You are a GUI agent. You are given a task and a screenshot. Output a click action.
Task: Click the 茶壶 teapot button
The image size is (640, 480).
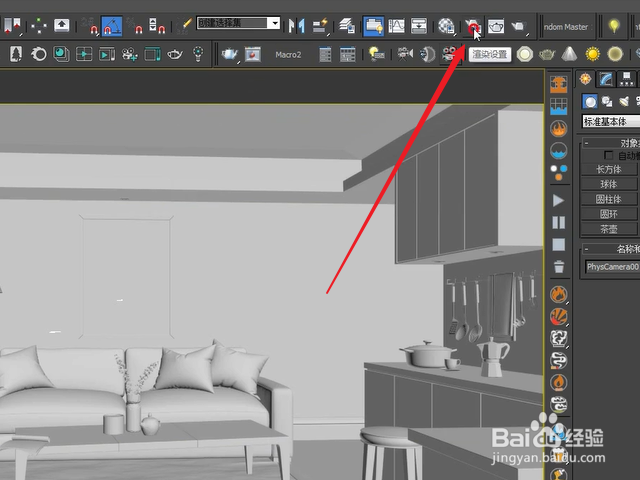609,229
